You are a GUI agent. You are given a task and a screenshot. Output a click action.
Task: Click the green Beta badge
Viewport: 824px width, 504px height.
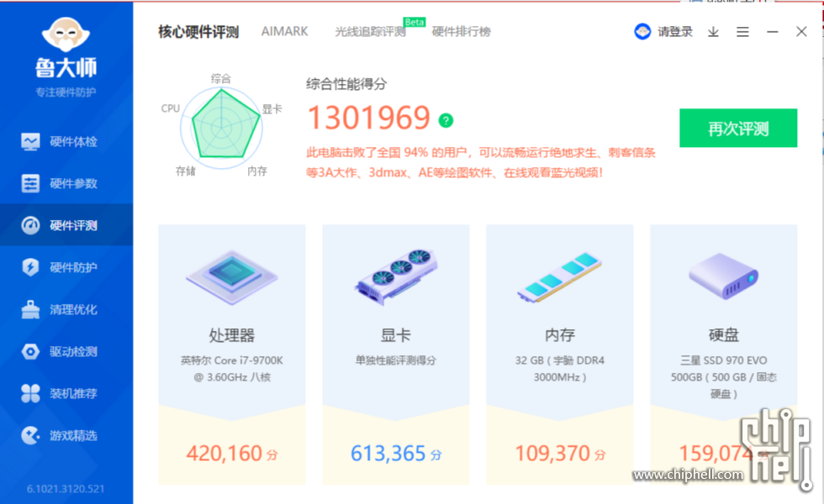(x=414, y=22)
